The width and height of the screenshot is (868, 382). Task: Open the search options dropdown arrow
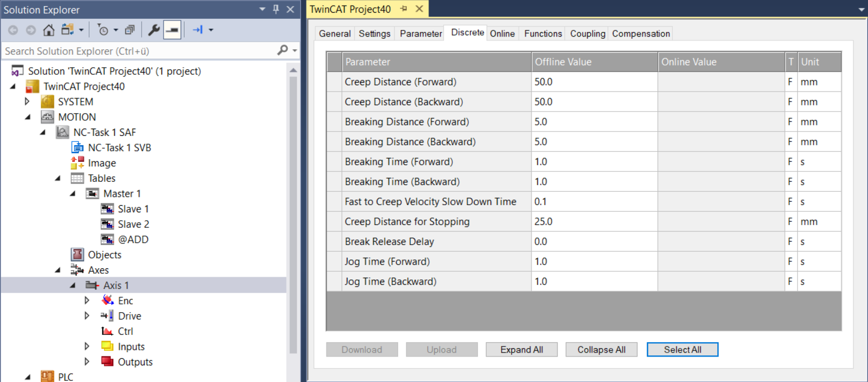295,50
